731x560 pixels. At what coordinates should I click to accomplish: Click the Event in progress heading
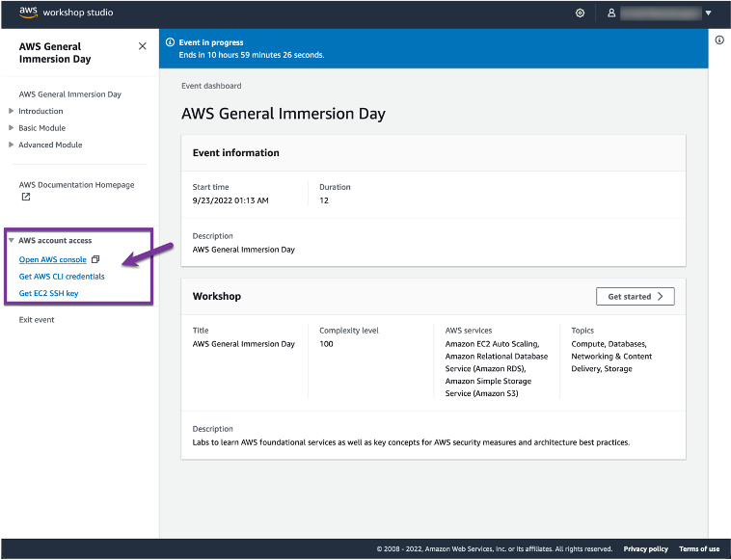point(211,42)
